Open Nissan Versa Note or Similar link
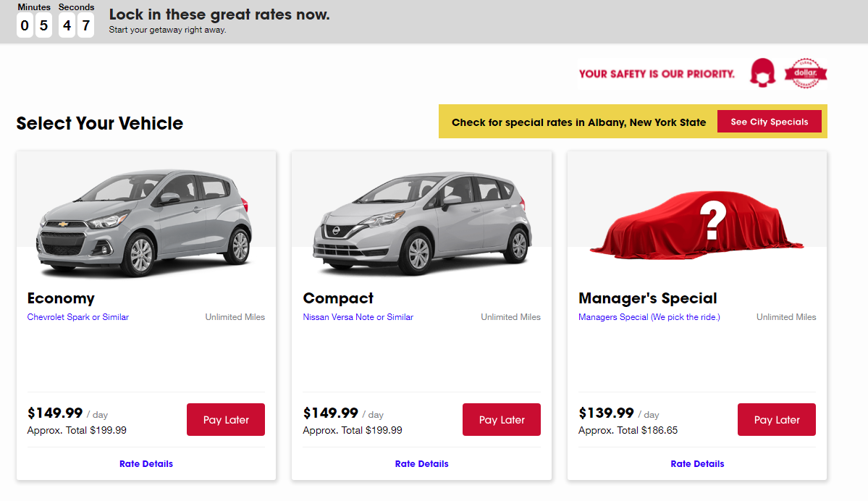 point(358,317)
